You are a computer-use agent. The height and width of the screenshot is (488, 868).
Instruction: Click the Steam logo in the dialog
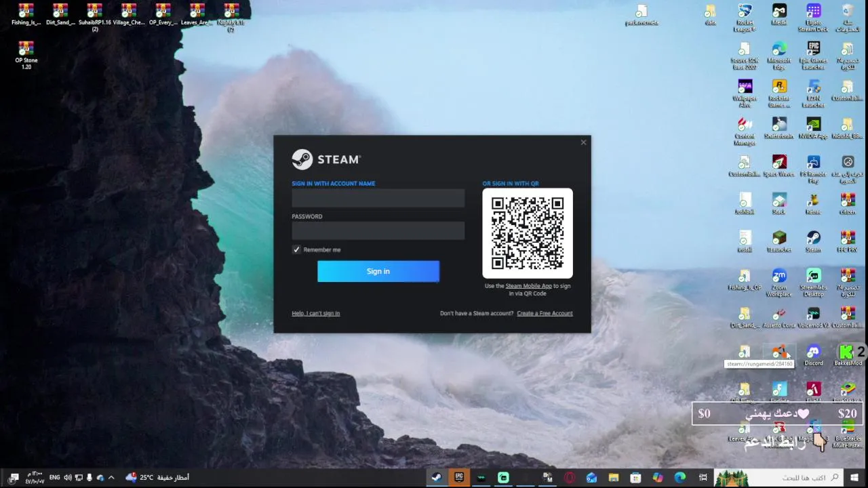(x=326, y=159)
